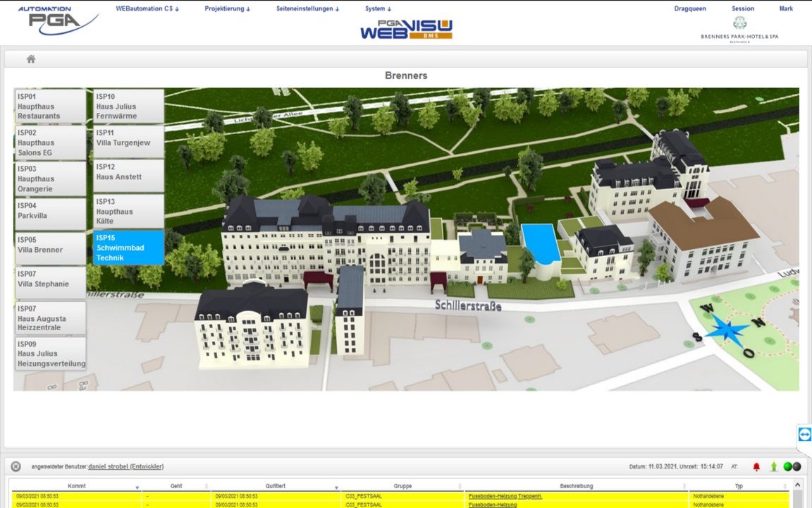
Task: Open ISP01 Haupthaus Restaurants
Action: (x=50, y=107)
